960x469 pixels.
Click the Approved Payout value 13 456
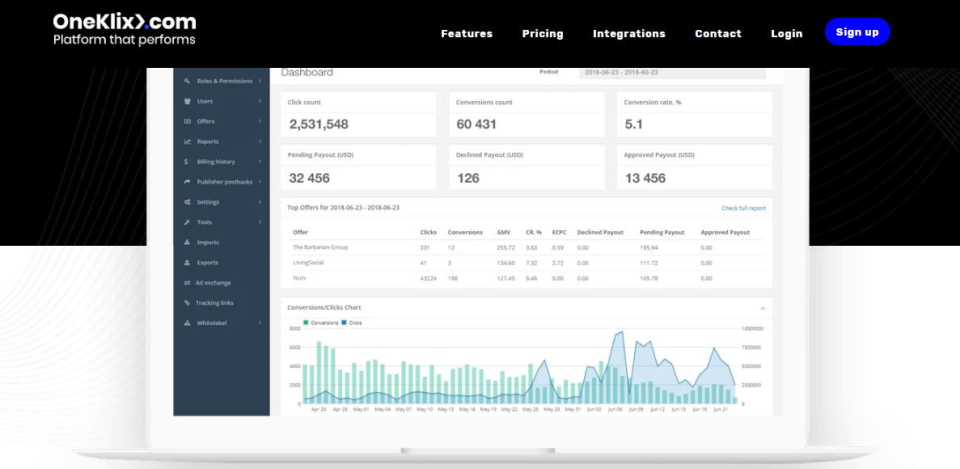(645, 178)
